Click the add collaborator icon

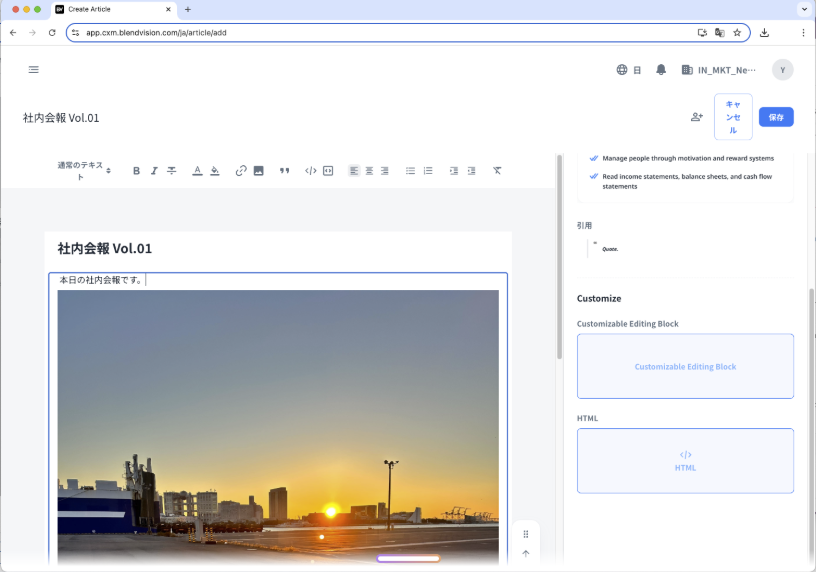pyautogui.click(x=697, y=117)
